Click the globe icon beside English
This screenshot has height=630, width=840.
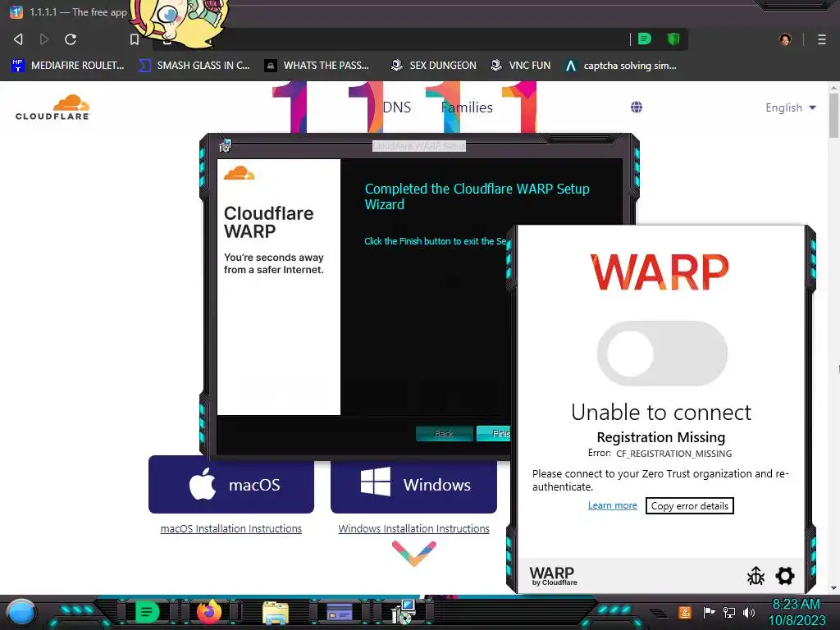pyautogui.click(x=637, y=107)
